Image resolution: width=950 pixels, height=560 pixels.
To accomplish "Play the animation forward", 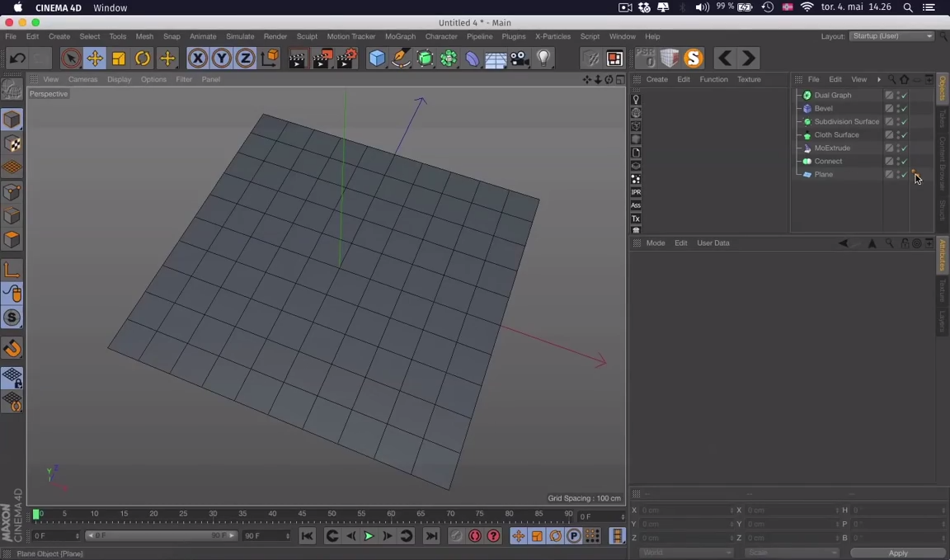I will pyautogui.click(x=369, y=536).
